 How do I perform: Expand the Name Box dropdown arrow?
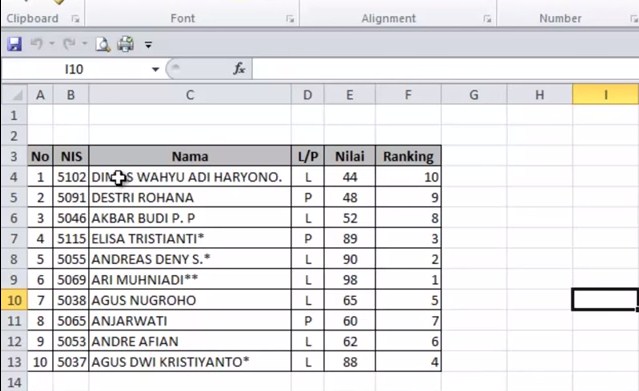coord(155,69)
